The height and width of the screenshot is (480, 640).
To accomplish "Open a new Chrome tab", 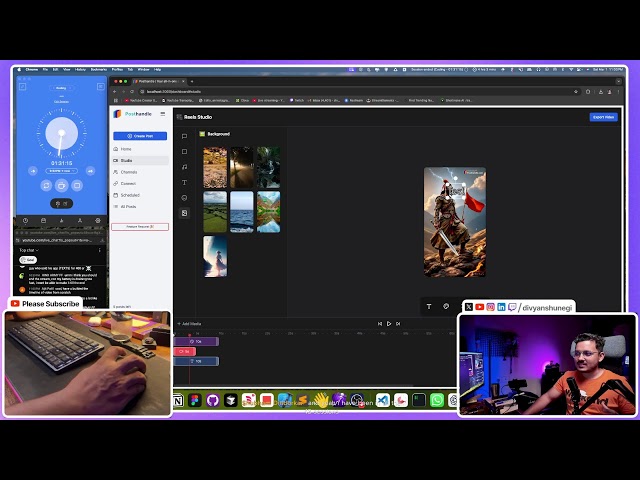I will [192, 82].
